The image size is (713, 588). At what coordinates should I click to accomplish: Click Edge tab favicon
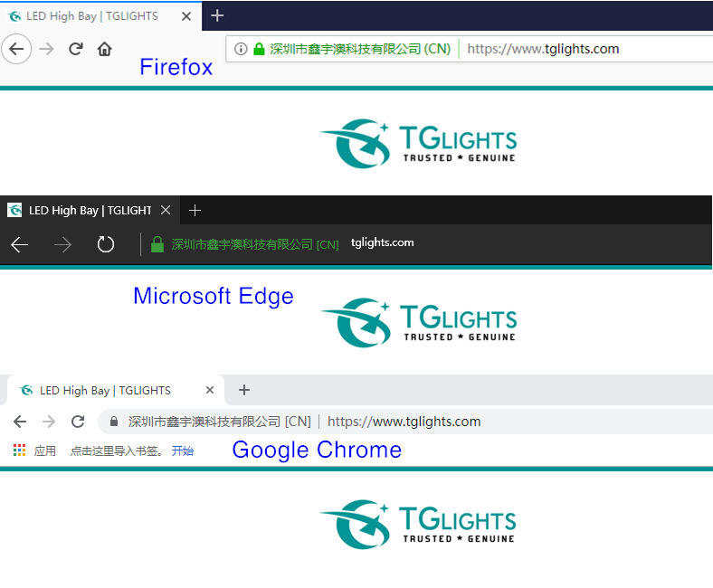click(14, 210)
